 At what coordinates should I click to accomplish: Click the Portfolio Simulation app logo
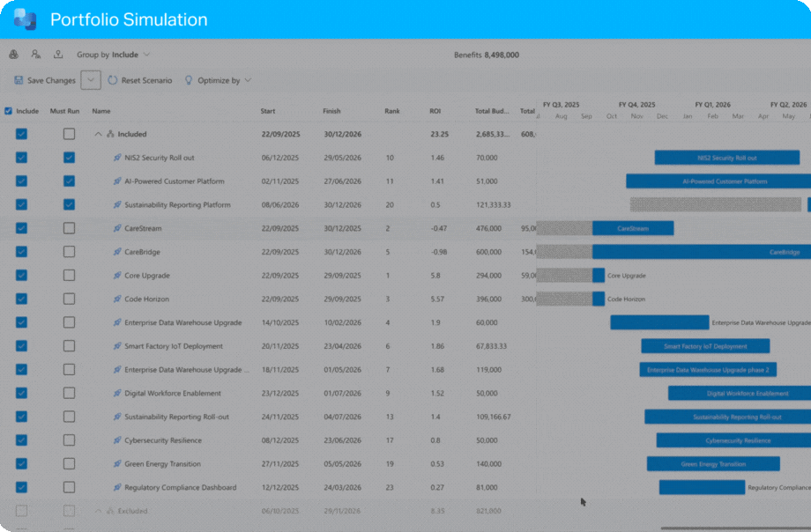click(x=25, y=19)
